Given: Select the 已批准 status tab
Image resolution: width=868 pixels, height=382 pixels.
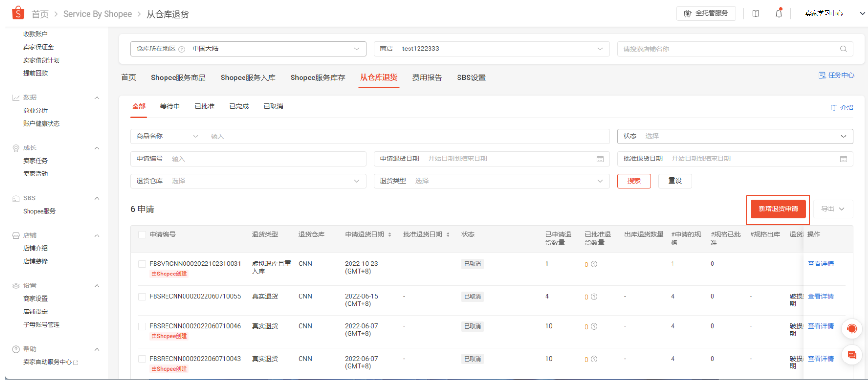Looking at the screenshot, I should [205, 107].
